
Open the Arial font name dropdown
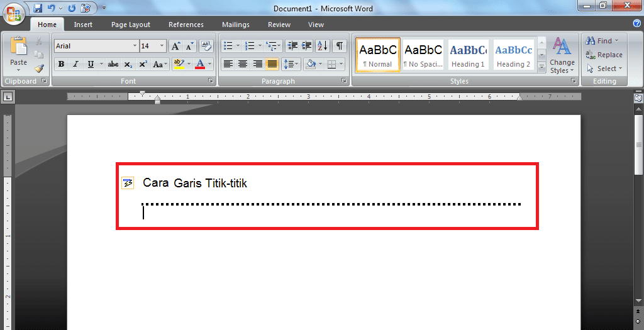click(135, 46)
